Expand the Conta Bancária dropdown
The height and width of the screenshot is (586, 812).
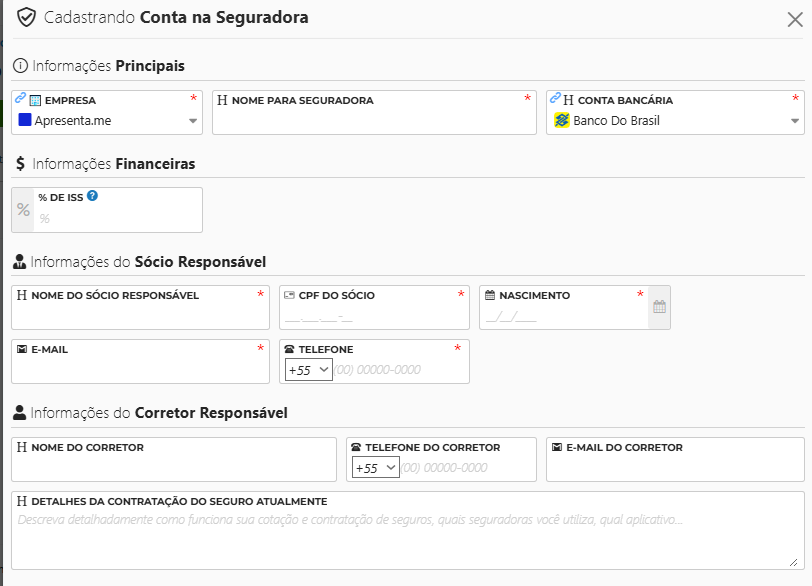795,122
